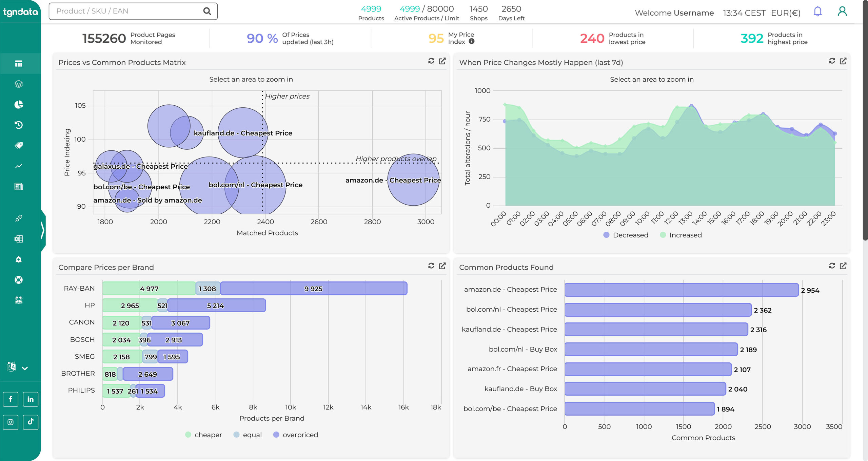
Task: Open the trend line sidebar icon
Action: coord(19,166)
